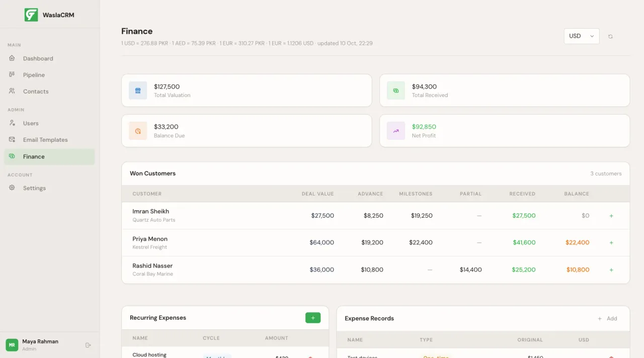
Task: Add a new recurring expense
Action: click(x=313, y=318)
